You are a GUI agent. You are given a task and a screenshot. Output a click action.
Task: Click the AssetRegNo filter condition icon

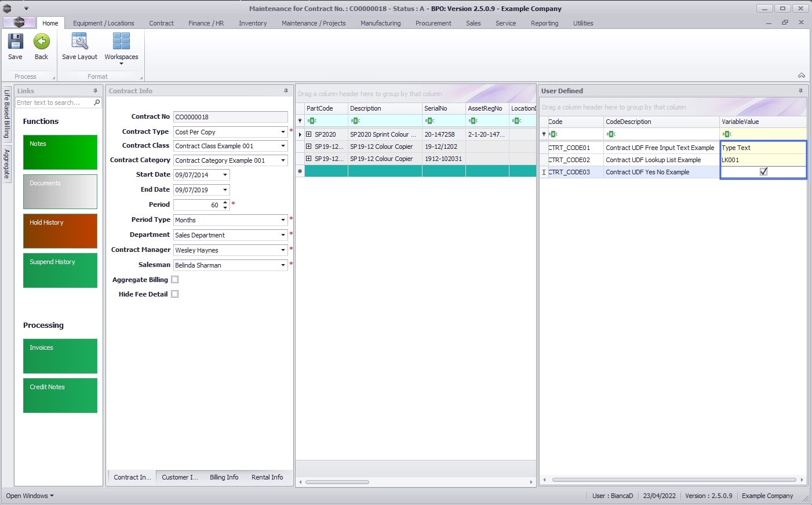[x=473, y=121]
